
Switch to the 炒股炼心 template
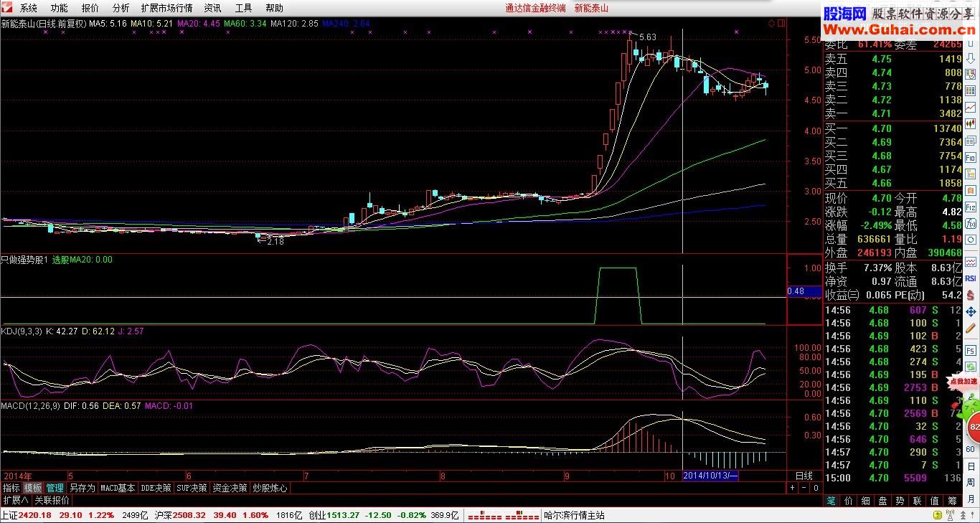tap(270, 488)
